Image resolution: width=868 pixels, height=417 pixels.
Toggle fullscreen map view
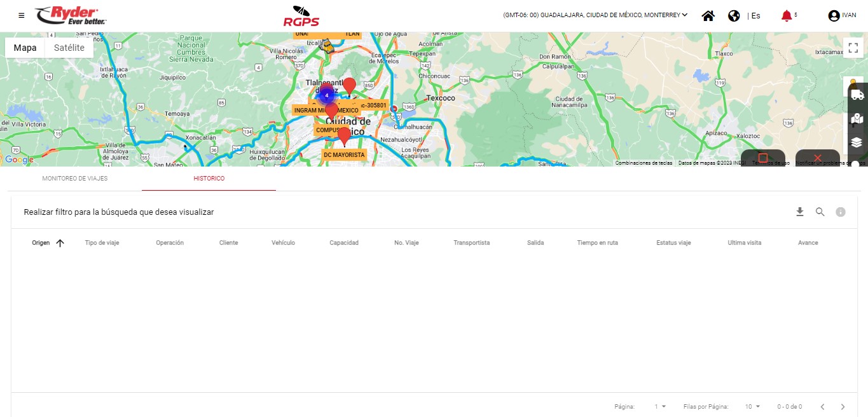pos(852,48)
